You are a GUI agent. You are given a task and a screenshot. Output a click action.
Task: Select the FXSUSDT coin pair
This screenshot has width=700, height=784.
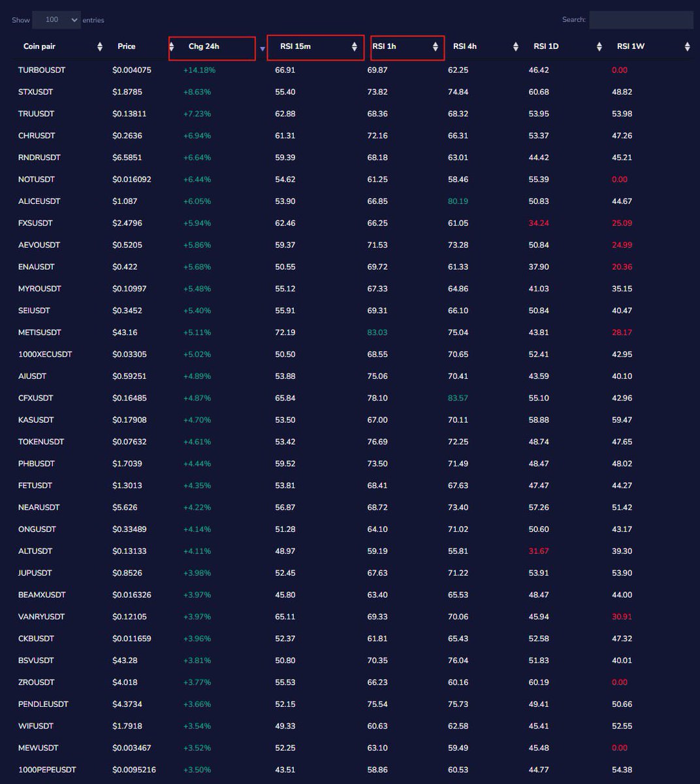[35, 223]
